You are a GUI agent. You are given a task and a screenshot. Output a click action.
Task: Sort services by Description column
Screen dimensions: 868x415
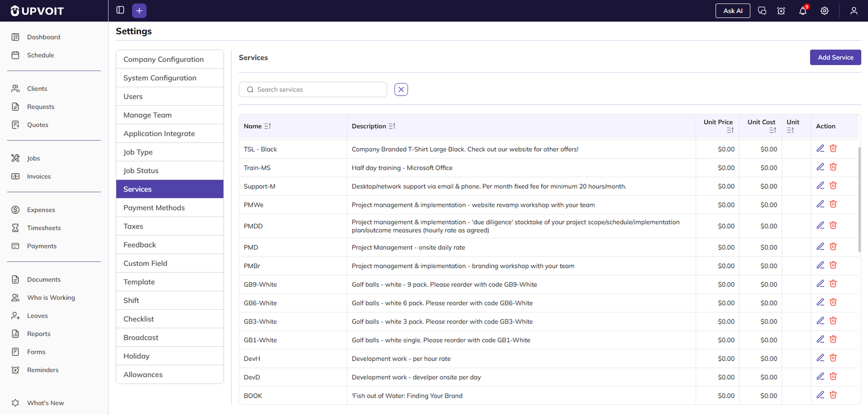[x=392, y=126]
